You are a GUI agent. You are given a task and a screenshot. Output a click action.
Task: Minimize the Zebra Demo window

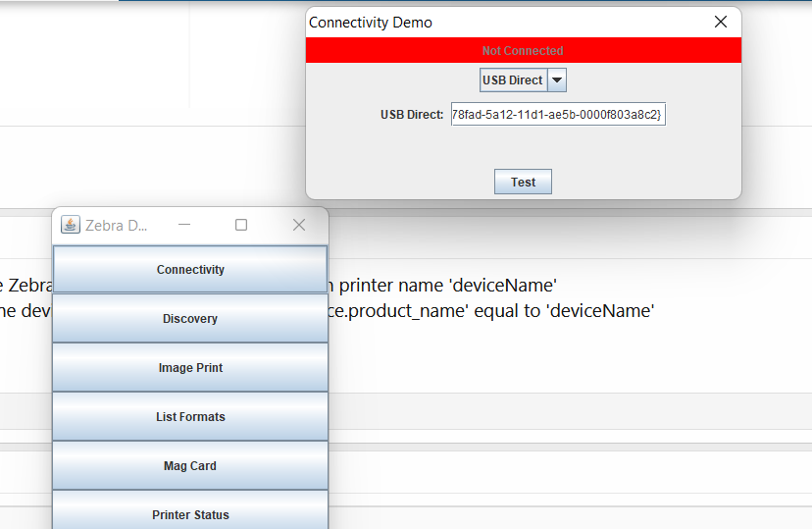pyautogui.click(x=184, y=225)
